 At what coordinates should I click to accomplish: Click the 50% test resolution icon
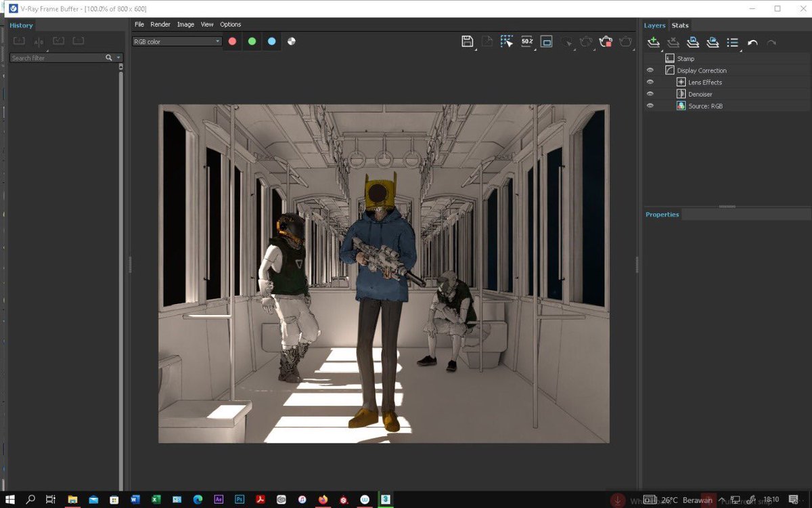[x=527, y=41]
